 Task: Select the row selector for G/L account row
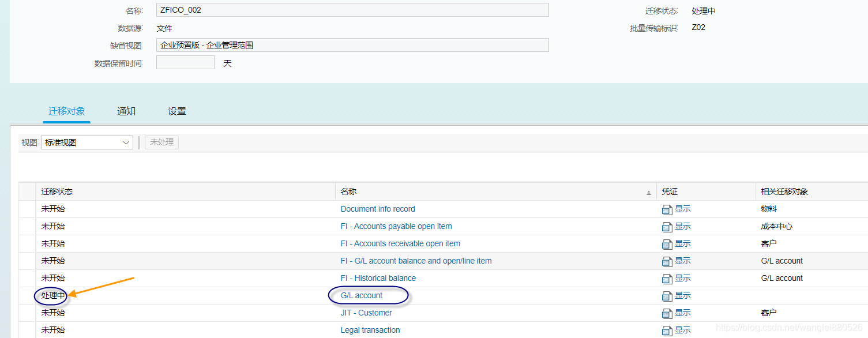[x=27, y=296]
